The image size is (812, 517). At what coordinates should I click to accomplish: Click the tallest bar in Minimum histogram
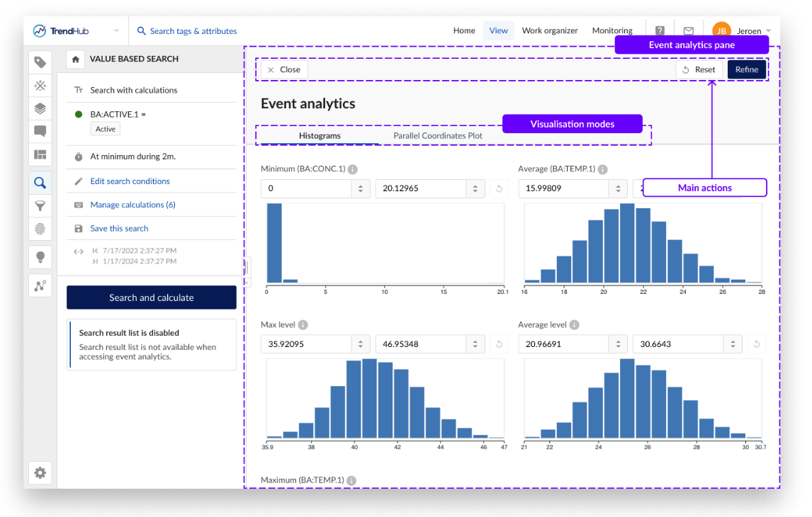coord(274,243)
